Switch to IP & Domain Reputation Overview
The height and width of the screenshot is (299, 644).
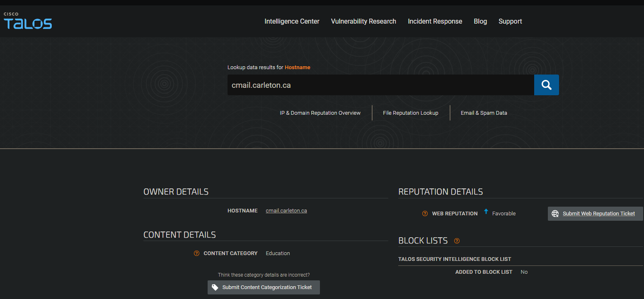pos(320,113)
